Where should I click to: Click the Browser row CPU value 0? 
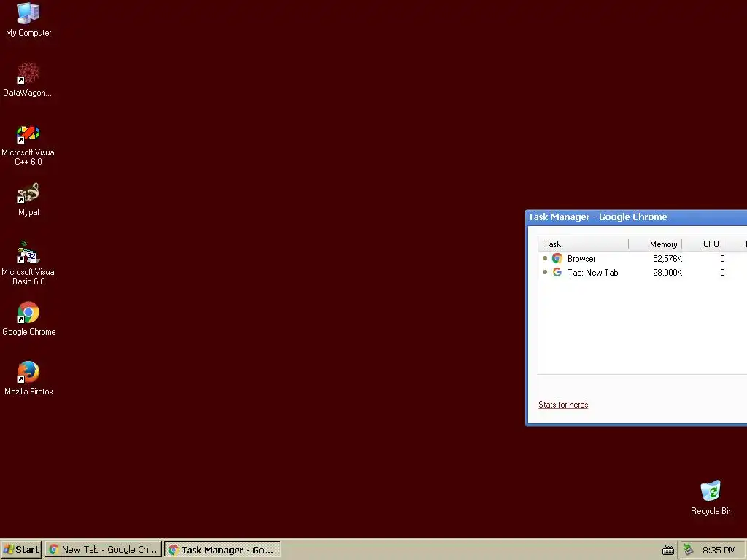722,259
